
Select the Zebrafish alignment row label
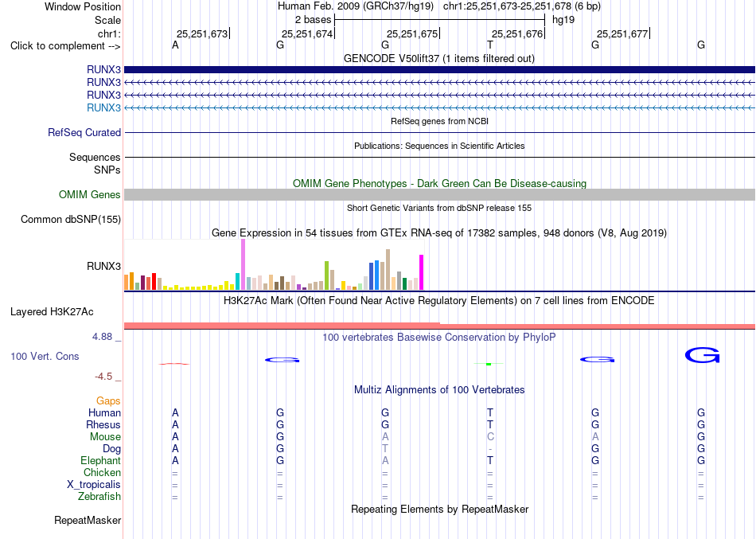[x=99, y=496]
